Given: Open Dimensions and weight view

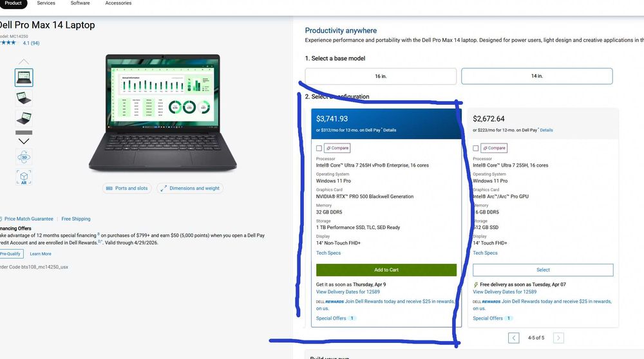Looking at the screenshot, I should click(x=190, y=189).
